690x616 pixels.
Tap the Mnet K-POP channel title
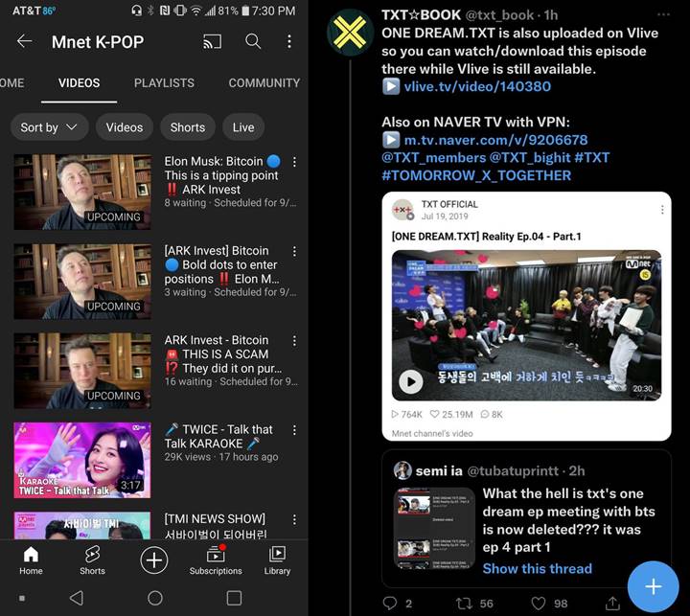click(98, 42)
